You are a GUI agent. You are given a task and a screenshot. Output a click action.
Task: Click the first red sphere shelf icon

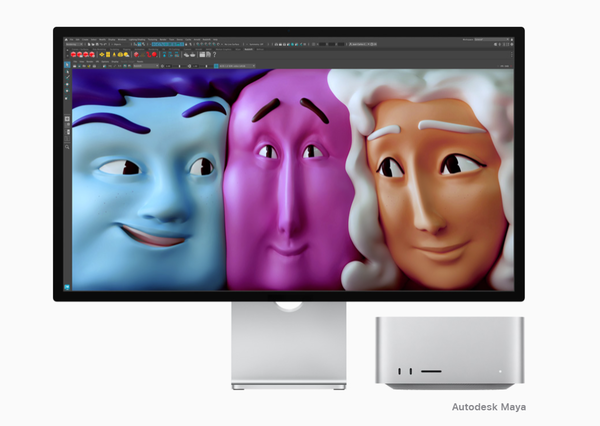point(73,55)
